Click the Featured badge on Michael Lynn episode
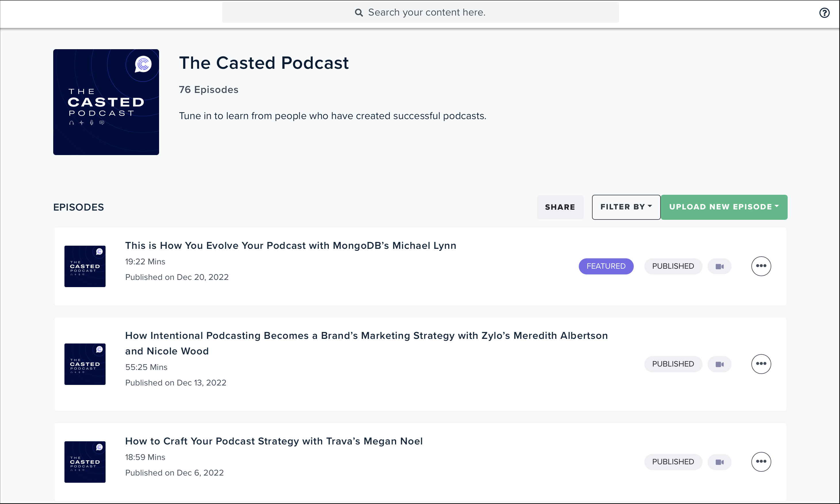This screenshot has width=840, height=504. click(x=606, y=266)
